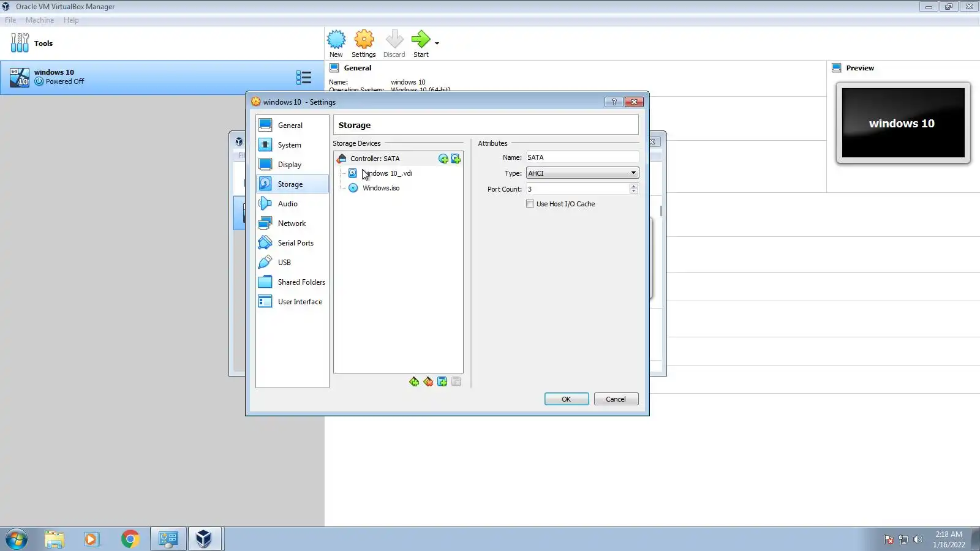Viewport: 980px width, 551px height.
Task: Open Windows Explorer from taskbar
Action: [55, 539]
